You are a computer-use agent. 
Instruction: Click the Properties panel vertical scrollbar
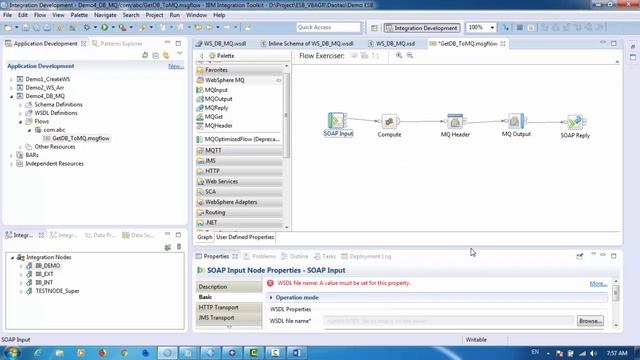616,293
